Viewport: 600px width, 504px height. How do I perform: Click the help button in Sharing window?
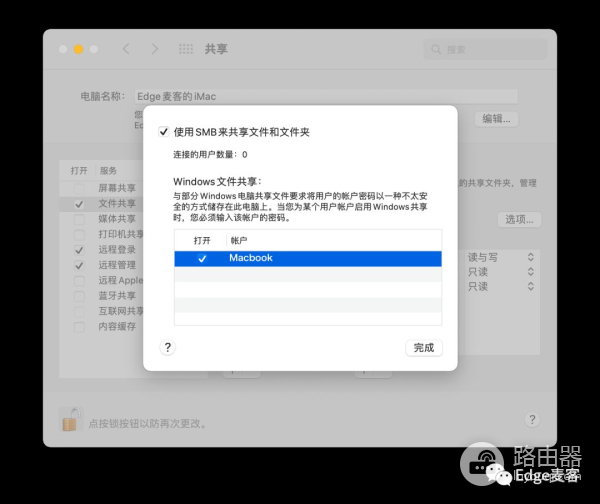point(532,419)
